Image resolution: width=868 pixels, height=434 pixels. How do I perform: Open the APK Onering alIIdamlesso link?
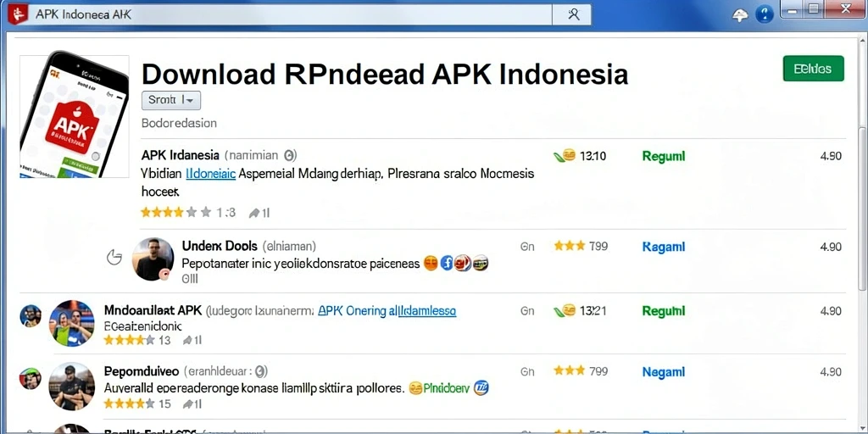(x=387, y=311)
